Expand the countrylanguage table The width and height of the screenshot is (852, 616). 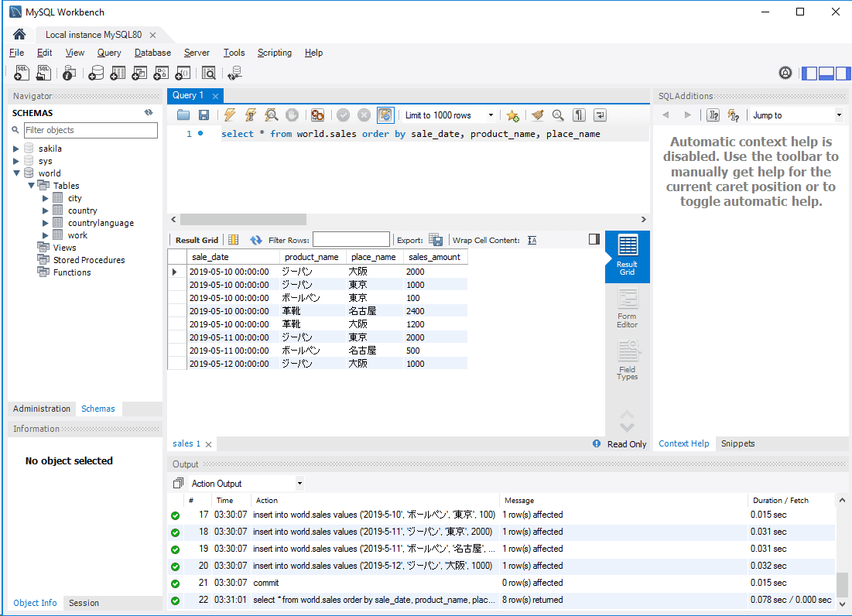(46, 223)
